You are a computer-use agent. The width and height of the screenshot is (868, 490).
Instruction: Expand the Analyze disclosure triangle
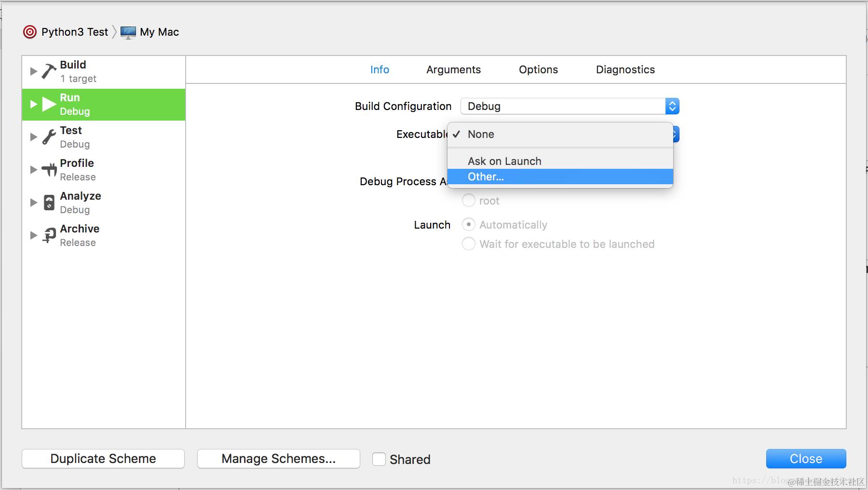34,203
